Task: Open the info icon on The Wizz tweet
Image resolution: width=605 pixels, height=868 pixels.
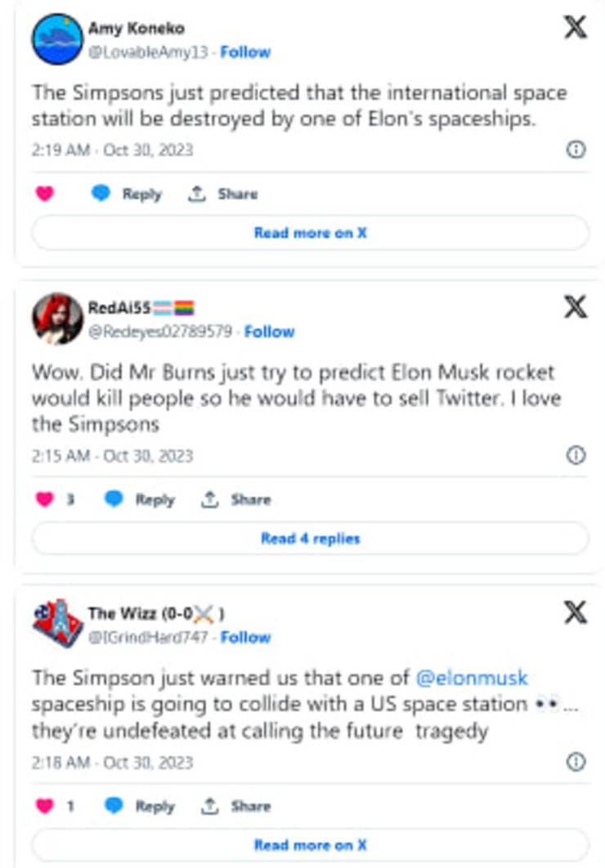Action: 576,762
